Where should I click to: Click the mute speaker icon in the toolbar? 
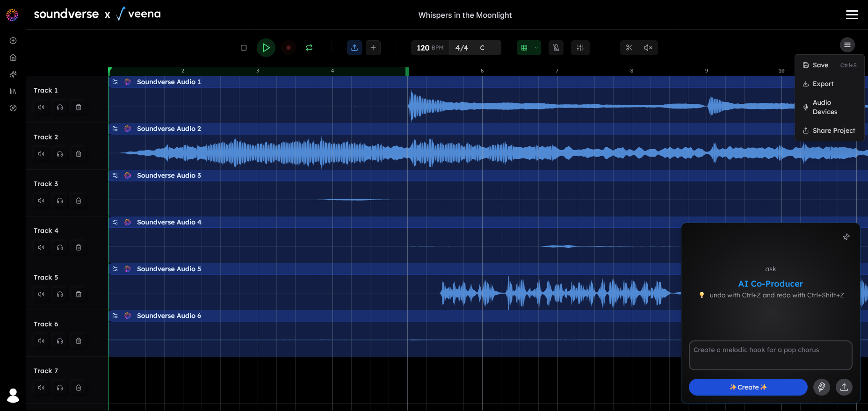[x=648, y=48]
